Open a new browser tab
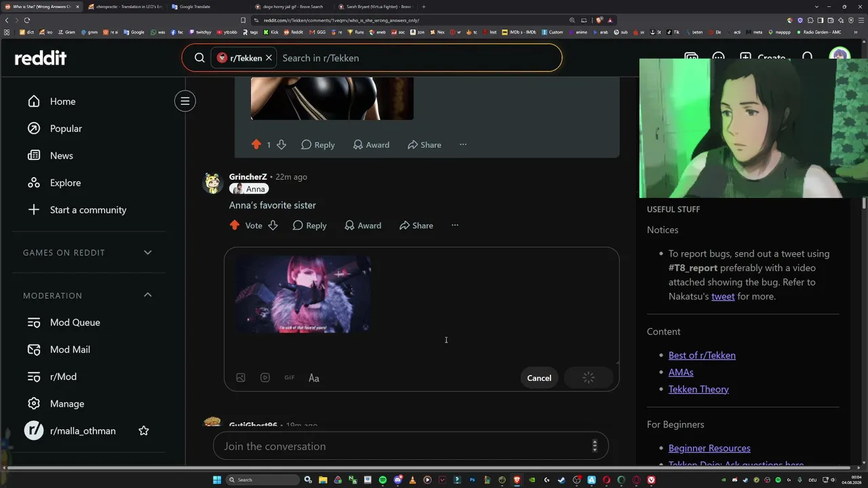868x488 pixels. tap(424, 7)
